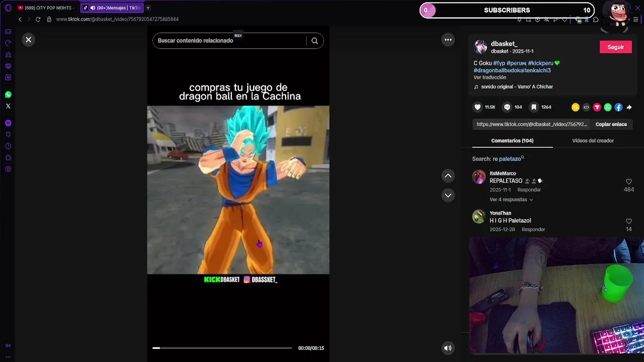This screenshot has width=644, height=362.
Task: Open GX Corner gamepad sidebar icon
Action: click(x=8, y=32)
